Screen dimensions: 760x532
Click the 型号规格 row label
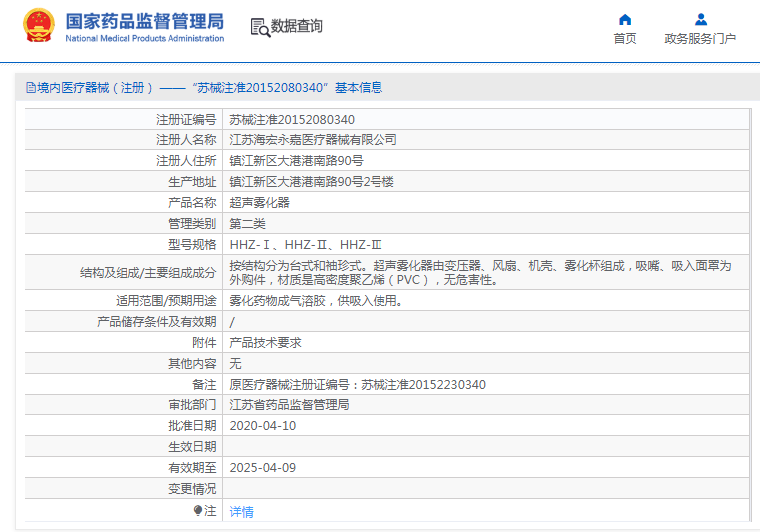(x=192, y=244)
